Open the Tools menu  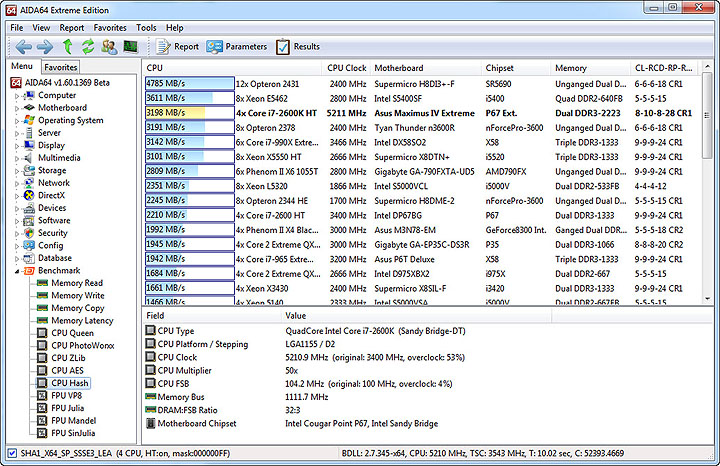(146, 28)
